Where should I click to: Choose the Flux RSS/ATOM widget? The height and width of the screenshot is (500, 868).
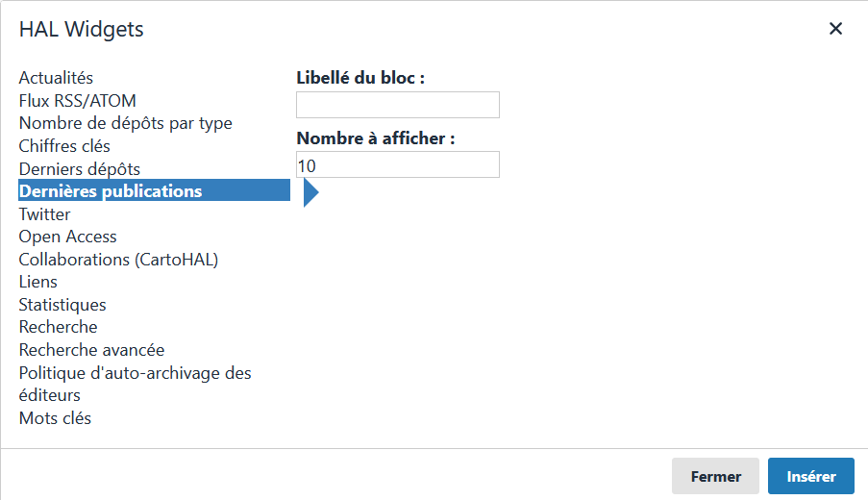(x=77, y=100)
